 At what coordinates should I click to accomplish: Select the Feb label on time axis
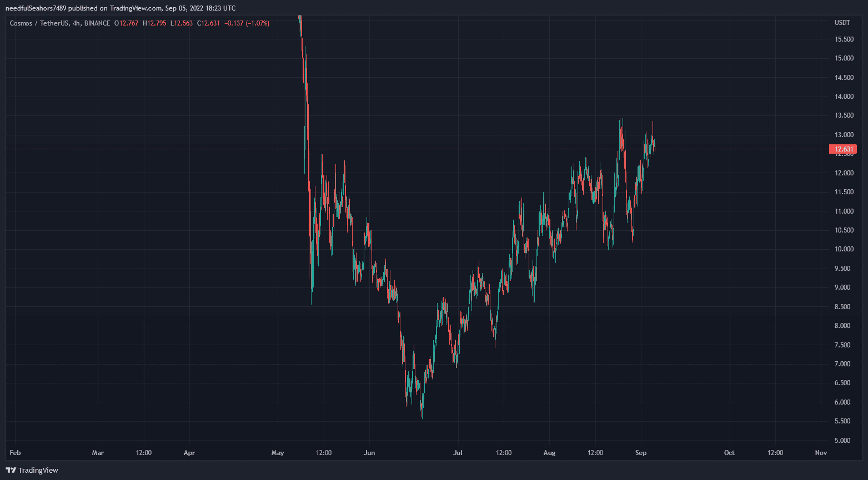pos(15,453)
